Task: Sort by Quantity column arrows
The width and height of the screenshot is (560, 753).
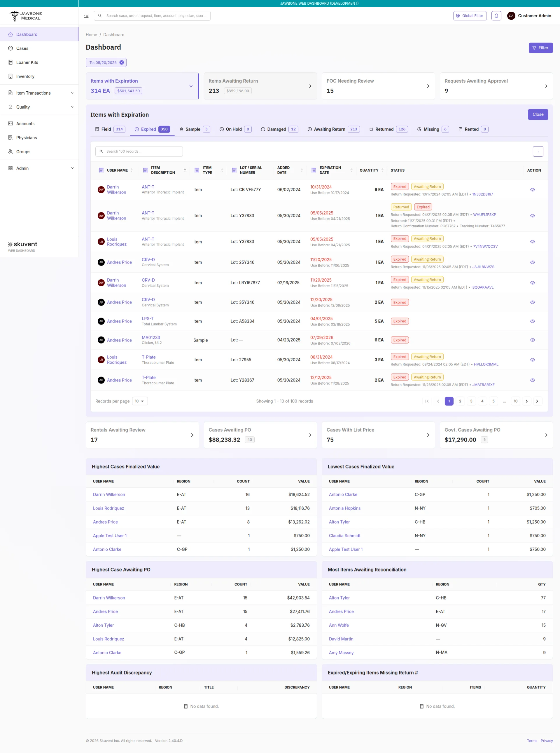Action: [x=382, y=170]
